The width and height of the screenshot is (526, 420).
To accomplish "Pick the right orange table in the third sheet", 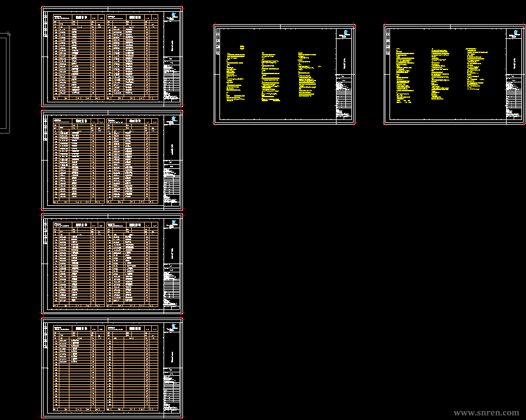I will tap(132, 264).
